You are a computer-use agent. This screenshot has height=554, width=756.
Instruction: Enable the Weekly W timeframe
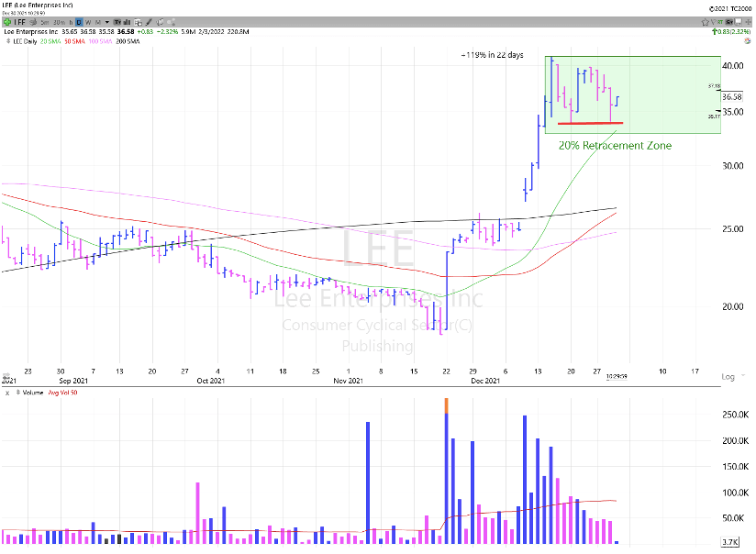tap(88, 21)
